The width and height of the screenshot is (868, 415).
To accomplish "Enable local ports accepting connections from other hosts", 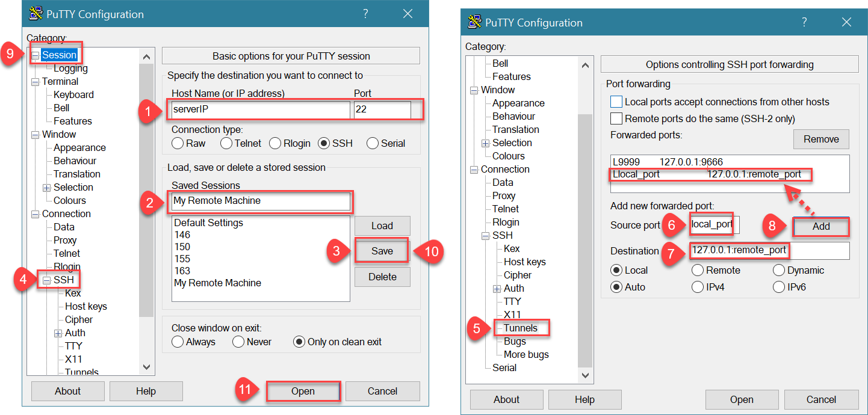I will [616, 102].
